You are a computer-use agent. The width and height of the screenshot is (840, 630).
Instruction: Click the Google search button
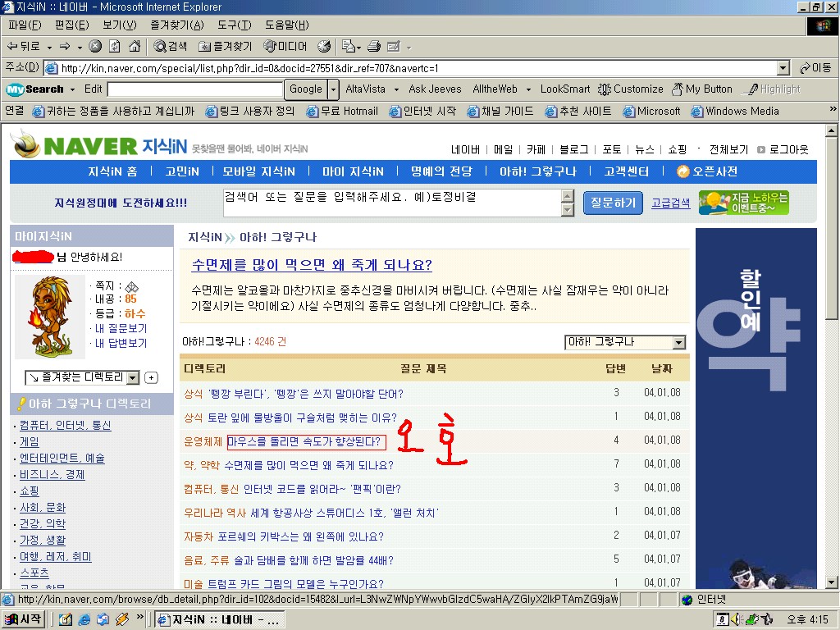click(305, 89)
